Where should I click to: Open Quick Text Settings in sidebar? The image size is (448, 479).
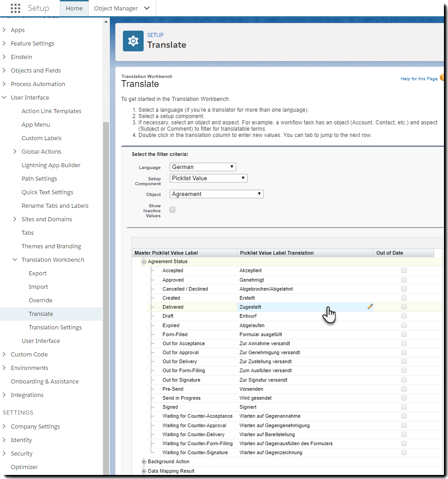pyautogui.click(x=47, y=192)
